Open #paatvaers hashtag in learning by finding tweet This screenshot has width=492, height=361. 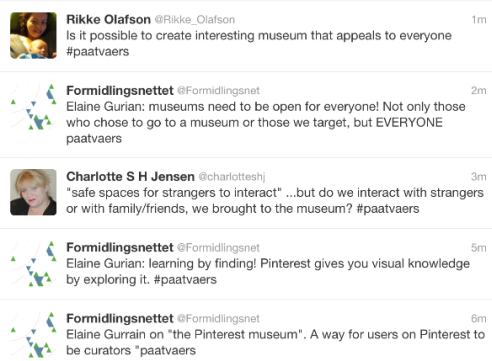click(x=185, y=279)
